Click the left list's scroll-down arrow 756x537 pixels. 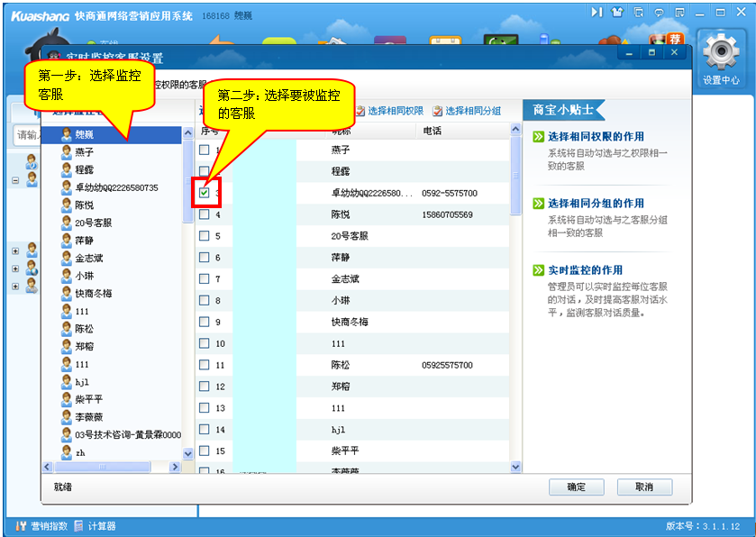(x=188, y=453)
